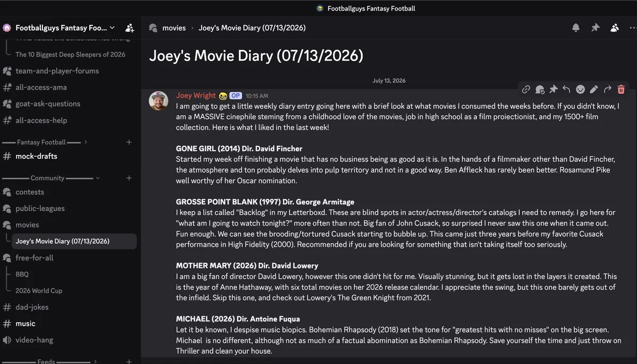The width and height of the screenshot is (637, 364).
Task: Pin Joey's message with the pushpin icon
Action: pos(553,89)
